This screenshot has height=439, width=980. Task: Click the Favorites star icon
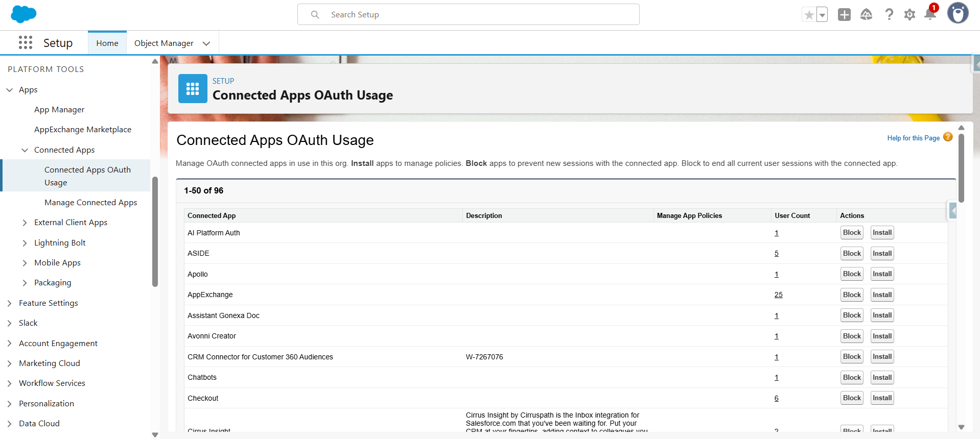click(x=809, y=15)
